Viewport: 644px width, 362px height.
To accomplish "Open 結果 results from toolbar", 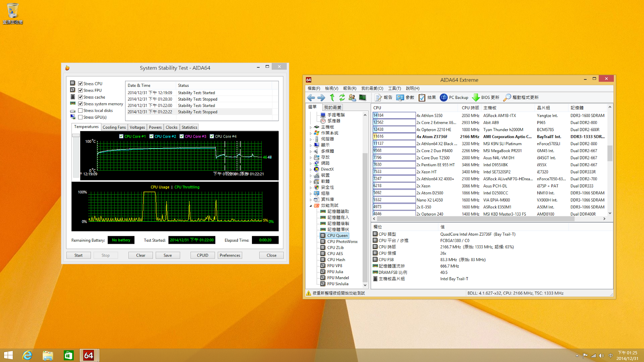I will pos(427,97).
